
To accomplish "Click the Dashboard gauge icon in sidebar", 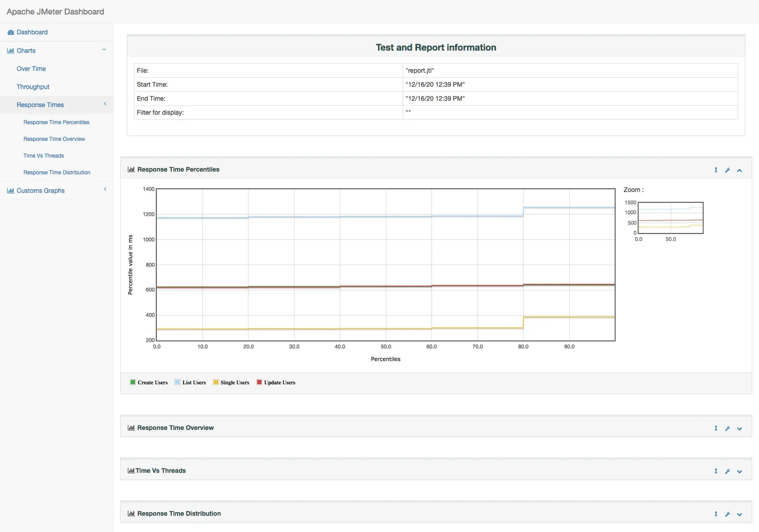I will coord(10,32).
